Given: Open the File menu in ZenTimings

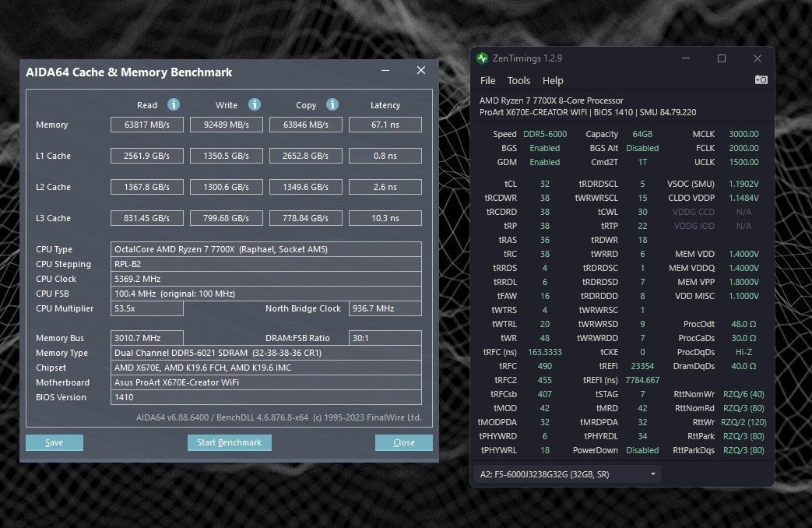Looking at the screenshot, I should click(x=487, y=81).
